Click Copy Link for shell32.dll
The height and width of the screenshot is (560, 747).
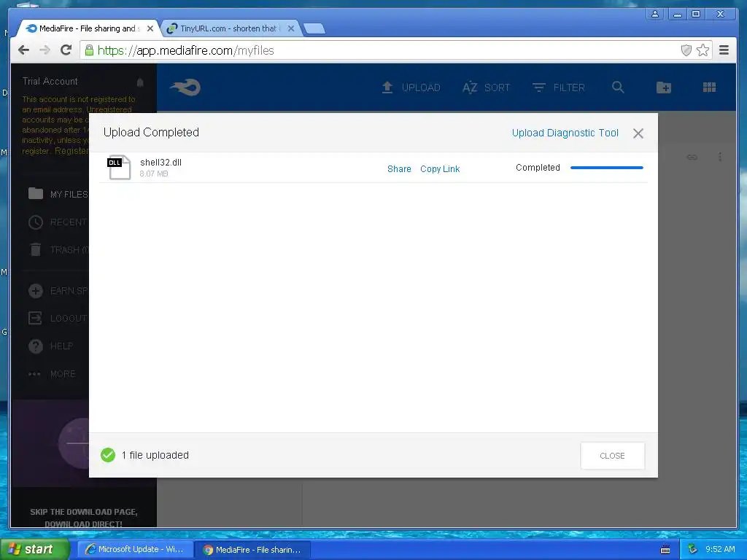440,169
